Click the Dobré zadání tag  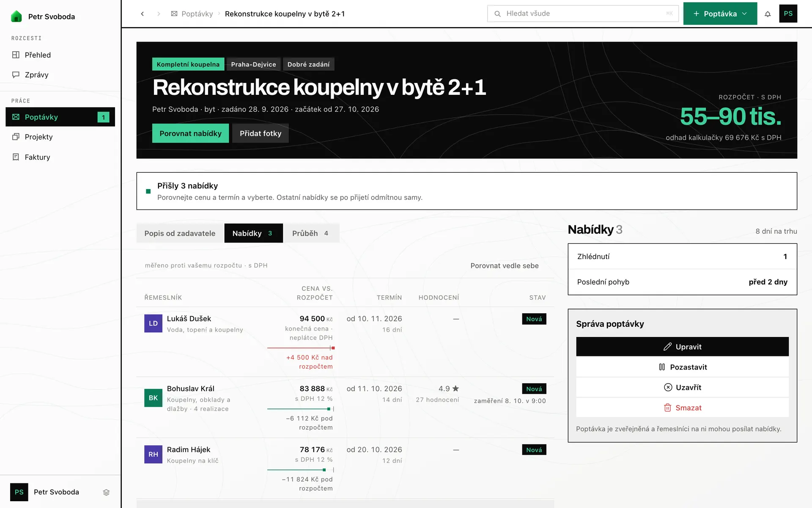308,64
